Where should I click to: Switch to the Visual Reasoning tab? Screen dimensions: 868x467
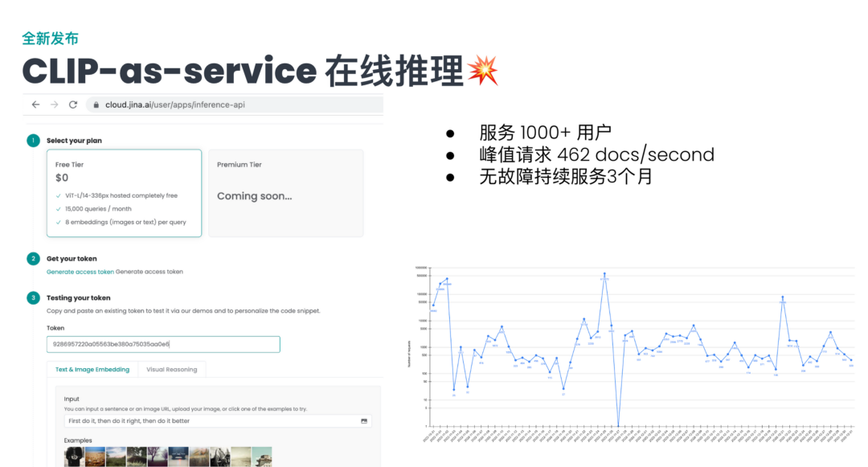click(172, 370)
